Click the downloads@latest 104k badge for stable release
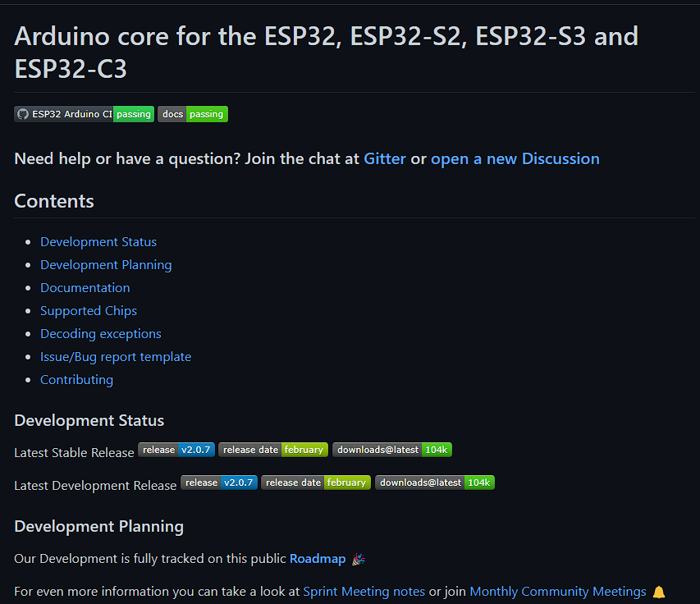Screen dimensions: 700x604 click(x=392, y=449)
